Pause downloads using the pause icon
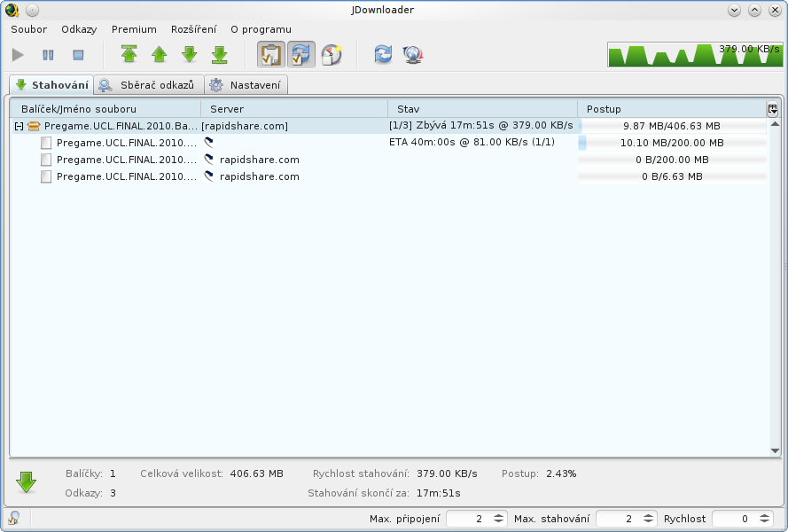Viewport: 788px width, 532px height. 48,55
